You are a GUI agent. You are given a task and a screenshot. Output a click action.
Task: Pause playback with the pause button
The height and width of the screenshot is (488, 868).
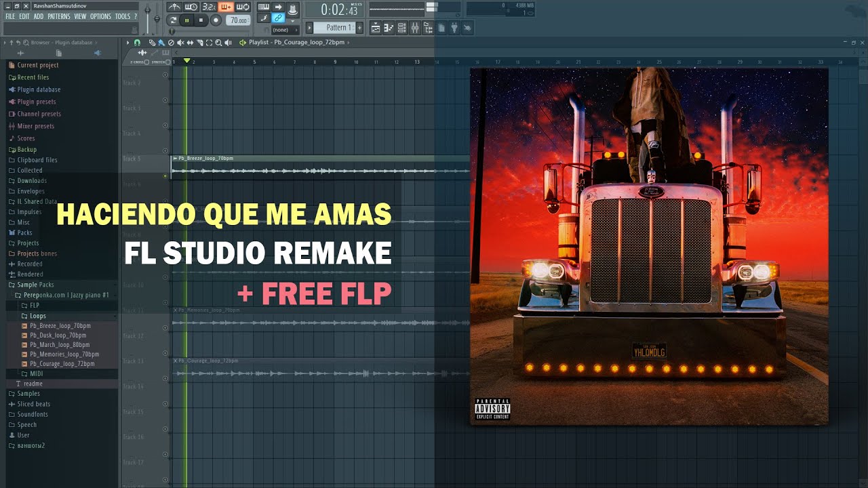point(186,20)
